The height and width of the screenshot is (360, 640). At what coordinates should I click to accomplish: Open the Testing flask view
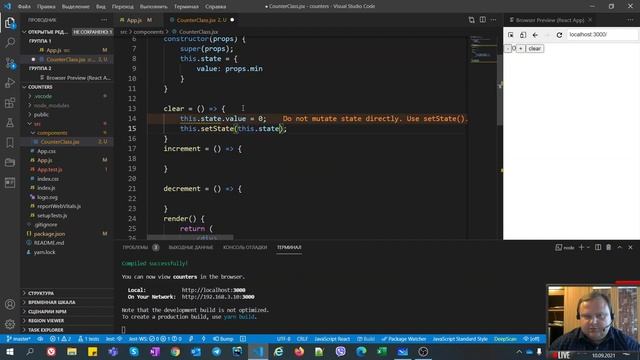coord(10,122)
